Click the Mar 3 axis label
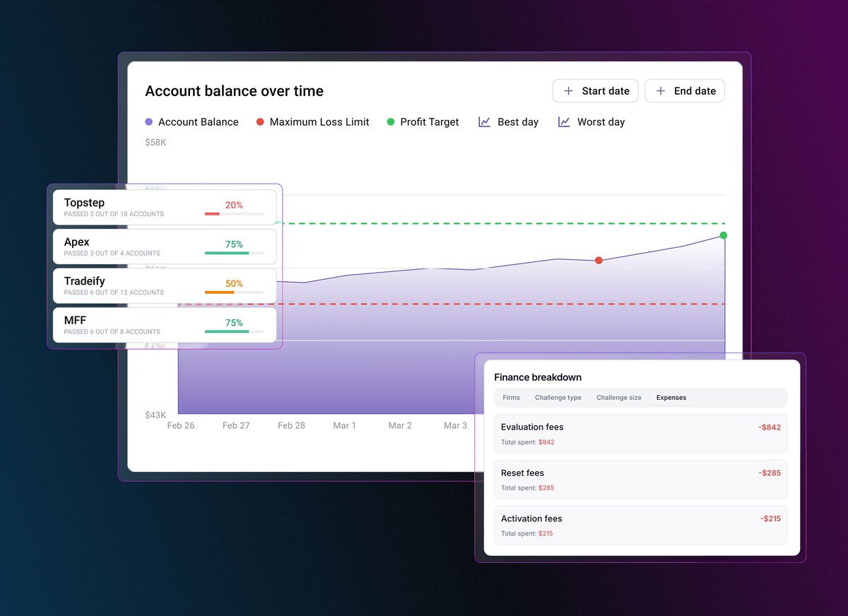 tap(455, 425)
